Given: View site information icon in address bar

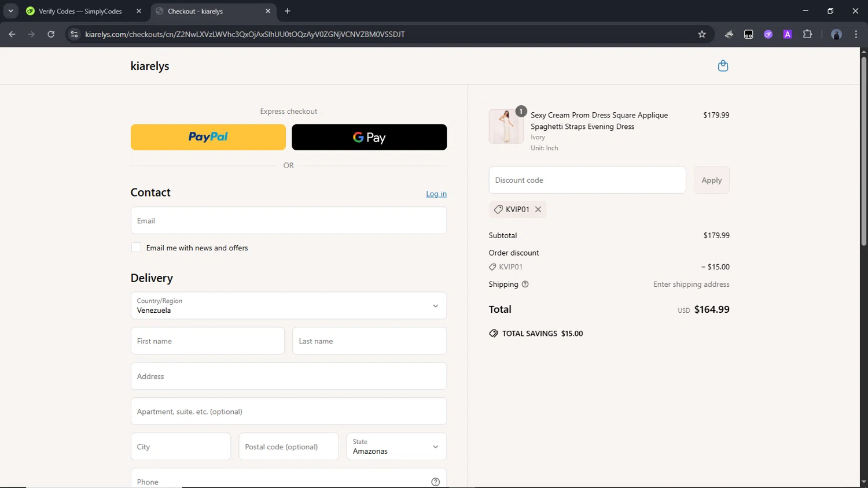Looking at the screenshot, I should tap(74, 34).
